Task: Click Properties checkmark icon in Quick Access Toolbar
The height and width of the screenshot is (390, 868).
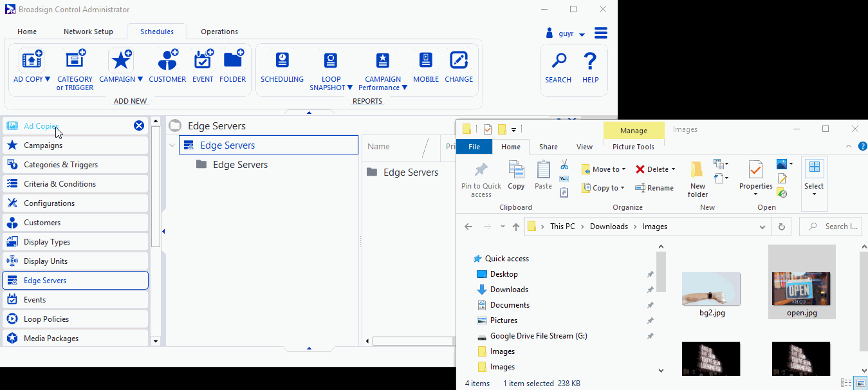Action: tap(488, 129)
